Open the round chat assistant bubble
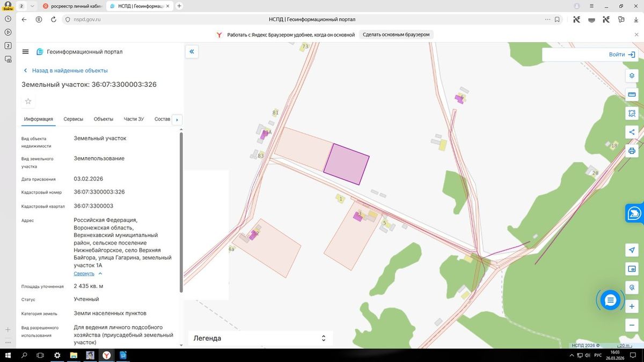The height and width of the screenshot is (362, 644). (x=610, y=300)
